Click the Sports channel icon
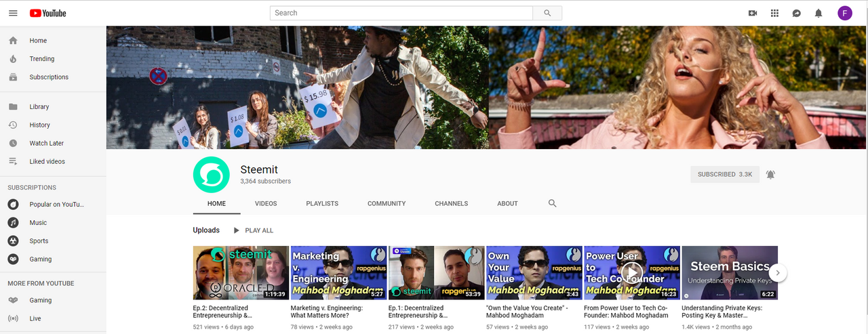This screenshot has height=334, width=868. point(13,241)
